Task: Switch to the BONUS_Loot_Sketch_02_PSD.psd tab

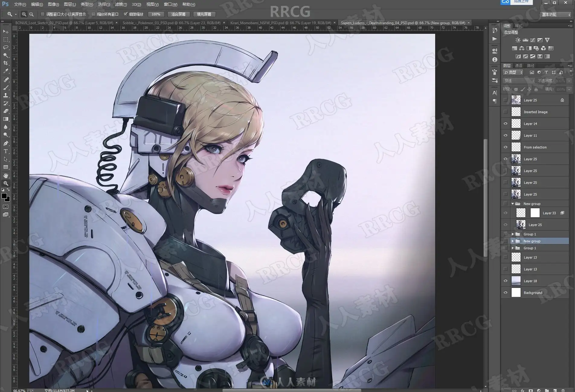Action: pos(64,23)
